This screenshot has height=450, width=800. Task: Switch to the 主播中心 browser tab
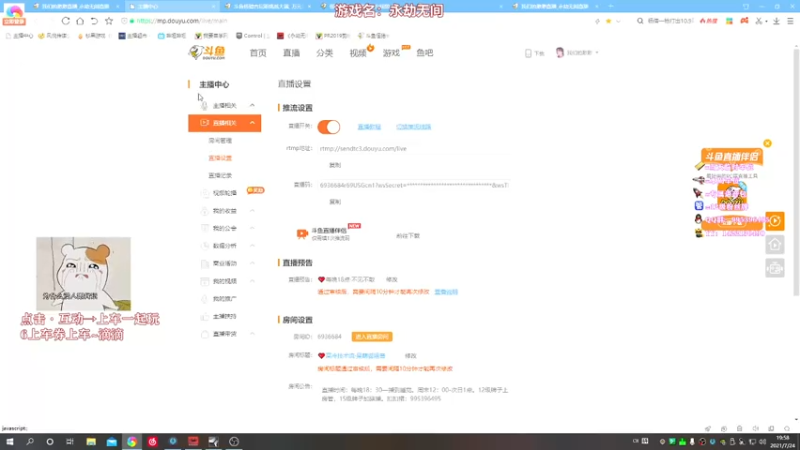pyautogui.click(x=171, y=6)
